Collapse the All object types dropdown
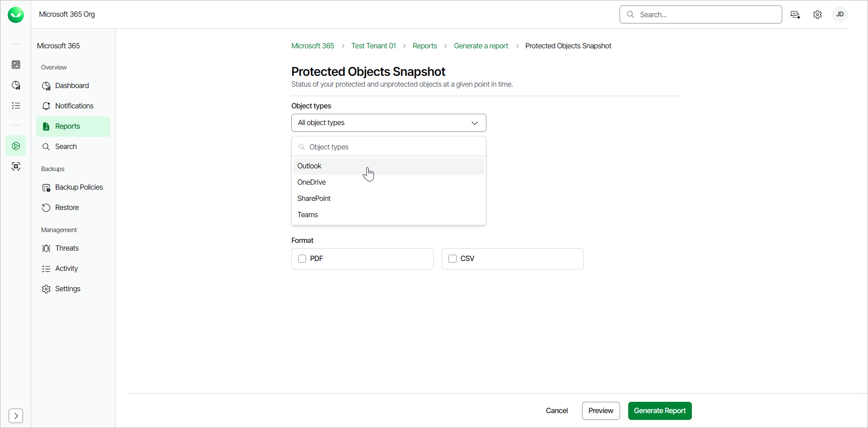The width and height of the screenshot is (868, 428). tap(389, 123)
